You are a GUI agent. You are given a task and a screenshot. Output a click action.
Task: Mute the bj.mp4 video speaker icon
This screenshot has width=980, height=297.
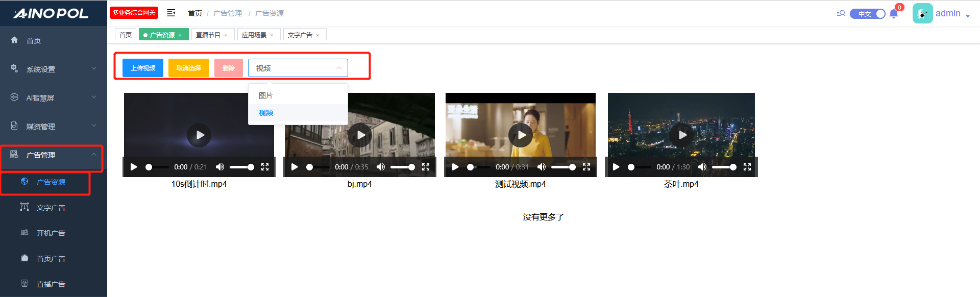(x=381, y=167)
